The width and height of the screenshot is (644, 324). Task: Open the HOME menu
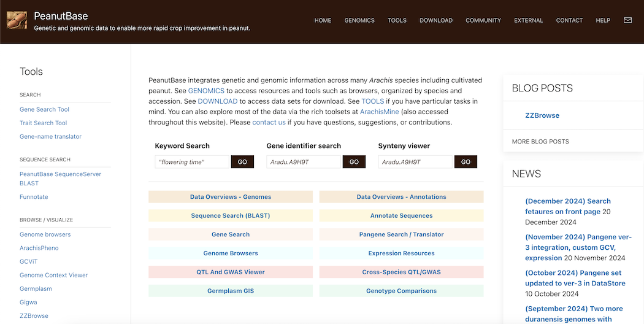[323, 20]
